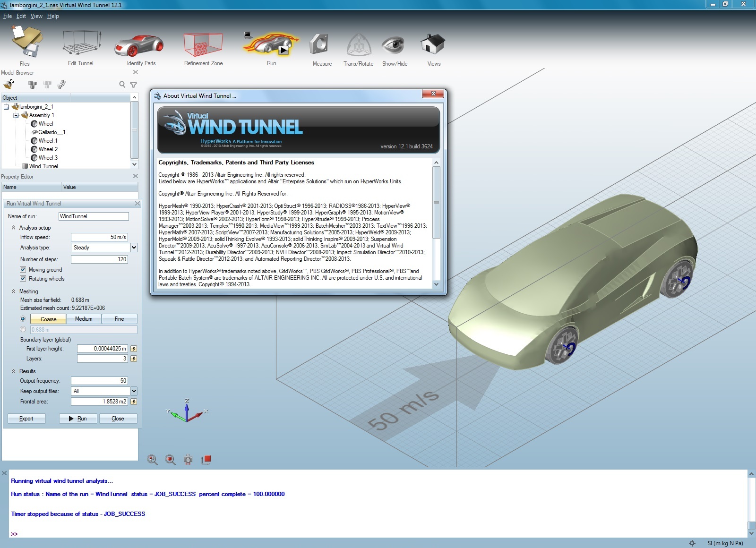This screenshot has height=548, width=756.
Task: Open the Show/Hide eye tool
Action: (393, 45)
